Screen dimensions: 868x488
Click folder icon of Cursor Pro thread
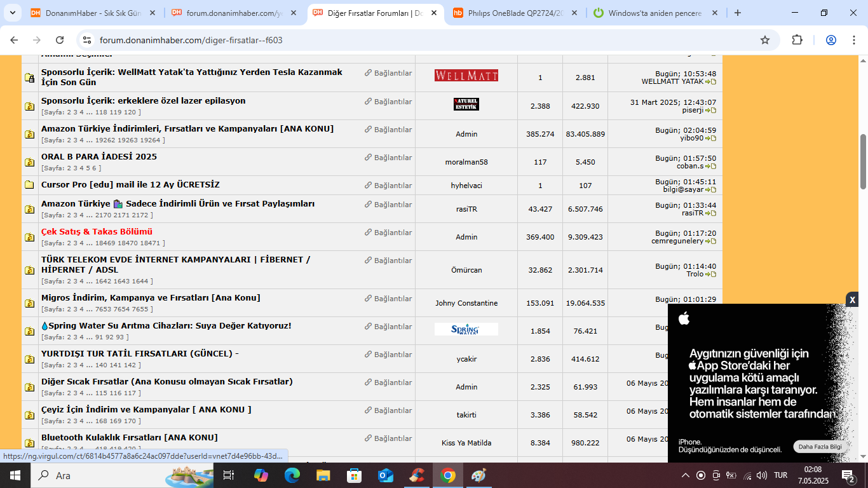(29, 185)
